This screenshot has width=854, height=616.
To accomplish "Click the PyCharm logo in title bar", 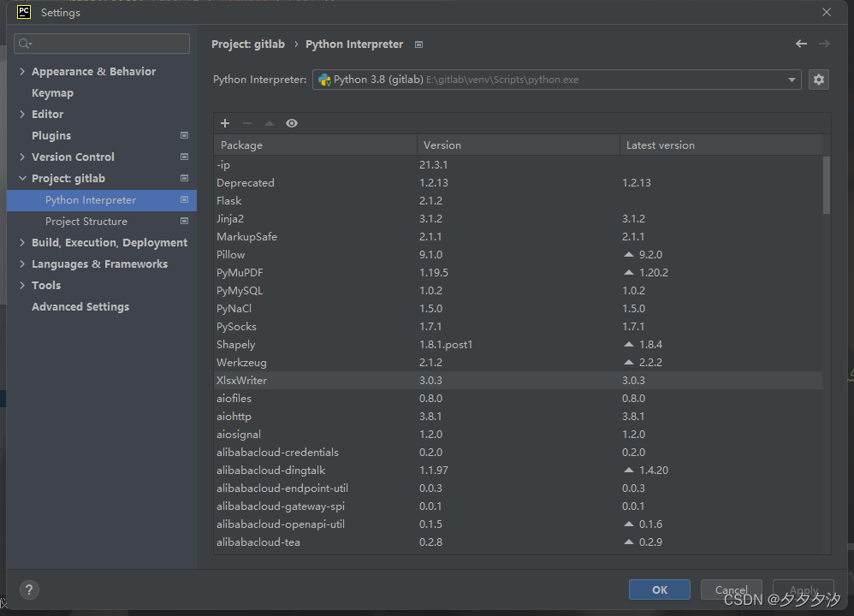I will click(24, 12).
